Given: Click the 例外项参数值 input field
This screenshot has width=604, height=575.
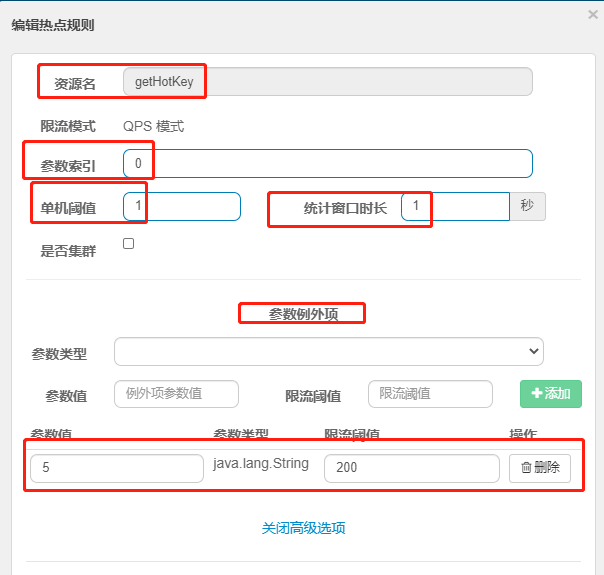Looking at the screenshot, I should (176, 394).
